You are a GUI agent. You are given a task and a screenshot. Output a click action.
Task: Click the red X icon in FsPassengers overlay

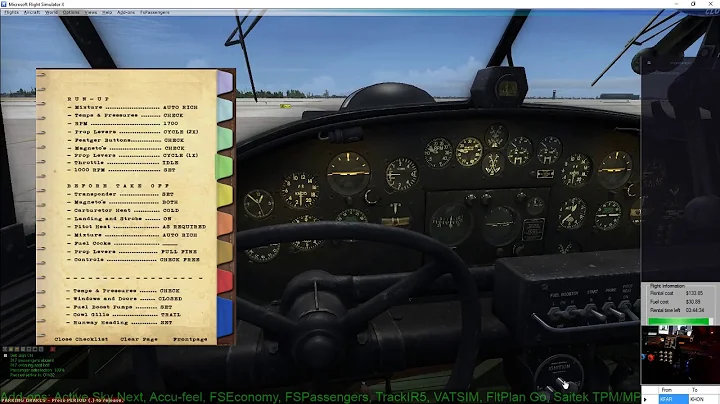pos(52,349)
